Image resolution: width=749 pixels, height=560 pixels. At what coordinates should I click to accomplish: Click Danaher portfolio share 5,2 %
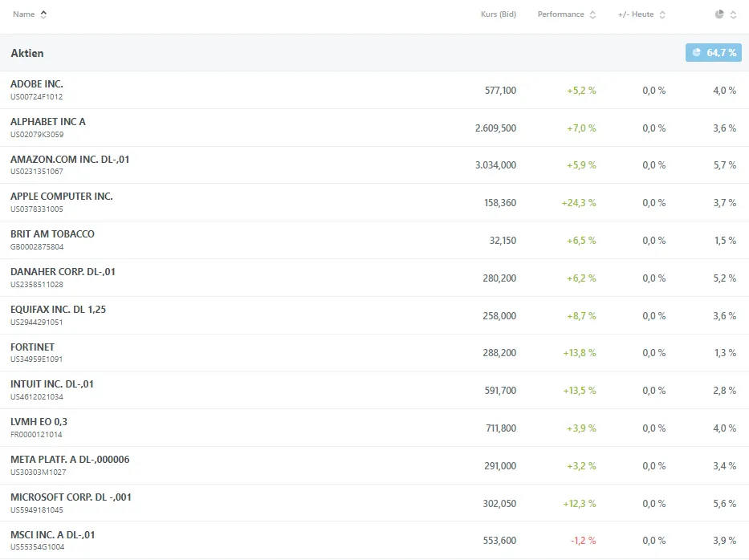725,278
